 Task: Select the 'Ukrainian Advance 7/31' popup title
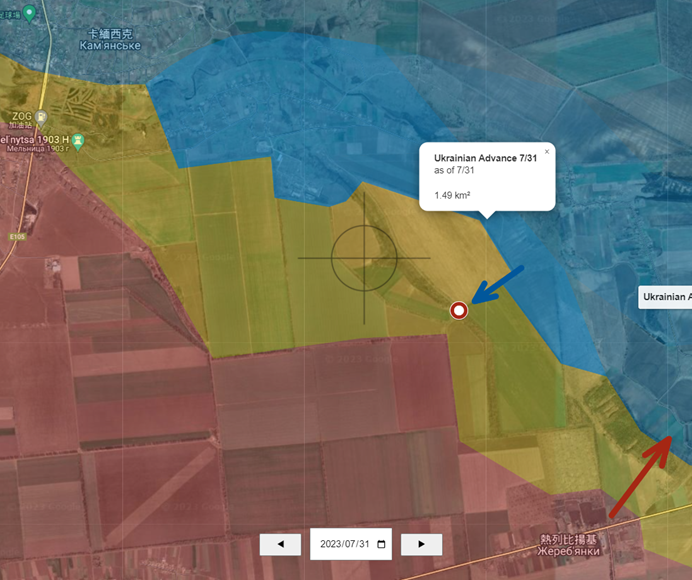pyautogui.click(x=485, y=158)
